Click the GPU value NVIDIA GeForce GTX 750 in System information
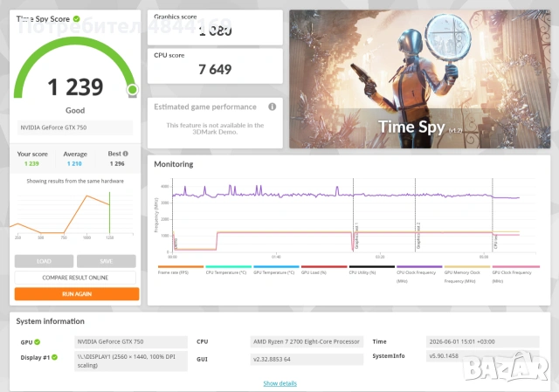This screenshot has height=392, width=559. click(131, 341)
